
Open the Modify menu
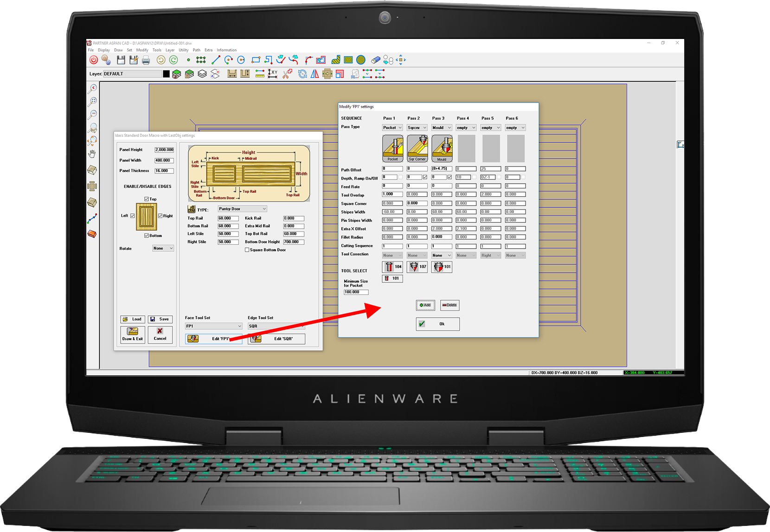click(x=142, y=50)
